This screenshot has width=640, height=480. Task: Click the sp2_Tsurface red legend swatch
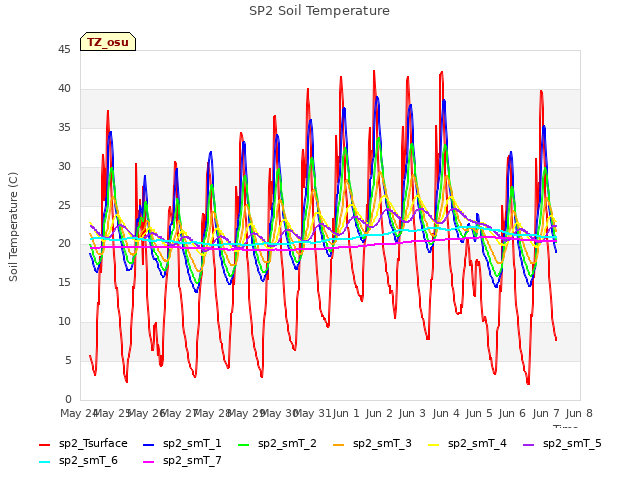coord(44,444)
